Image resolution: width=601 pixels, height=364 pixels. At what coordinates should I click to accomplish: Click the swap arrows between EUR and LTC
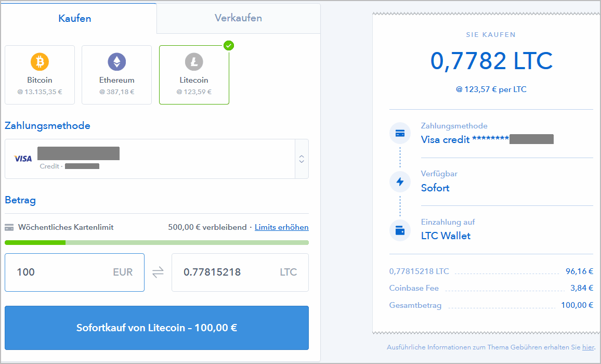click(158, 272)
